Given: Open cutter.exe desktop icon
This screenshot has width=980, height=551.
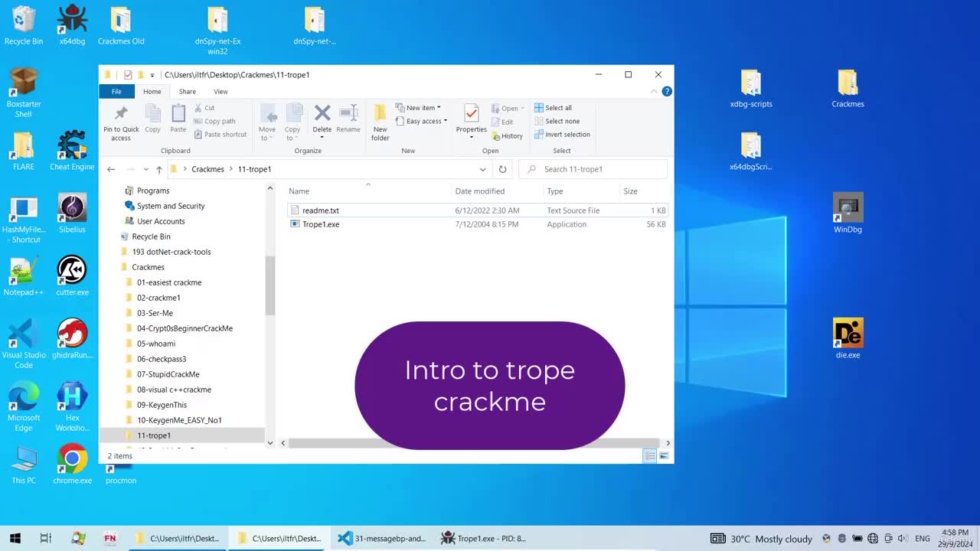Looking at the screenshot, I should tap(72, 275).
